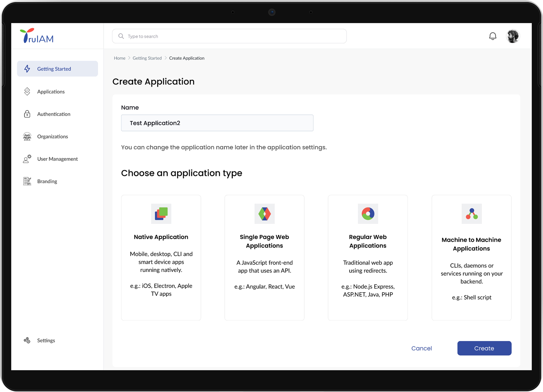543x392 pixels.
Task: Click the Native Application stacked-squares icon
Action: coord(161,214)
